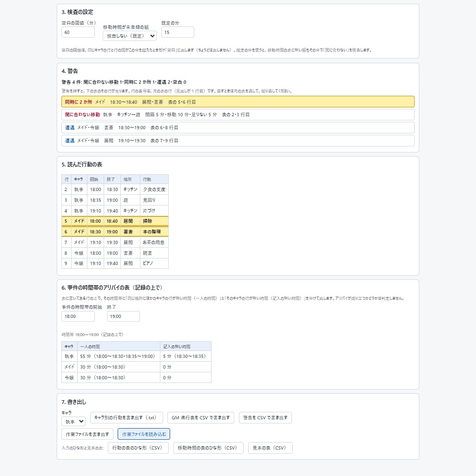Click the 行動 column header
This screenshot has height=476, width=476.
point(154,179)
